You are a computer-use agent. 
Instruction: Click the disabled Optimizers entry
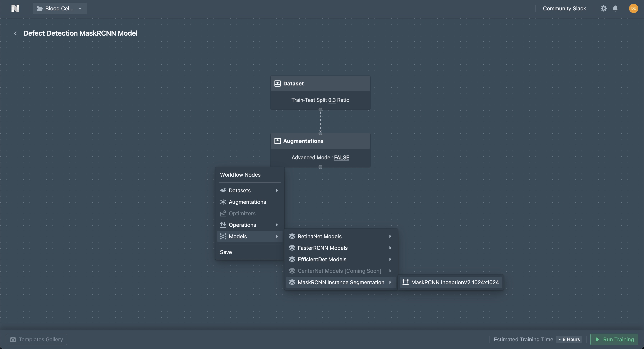coord(250,213)
